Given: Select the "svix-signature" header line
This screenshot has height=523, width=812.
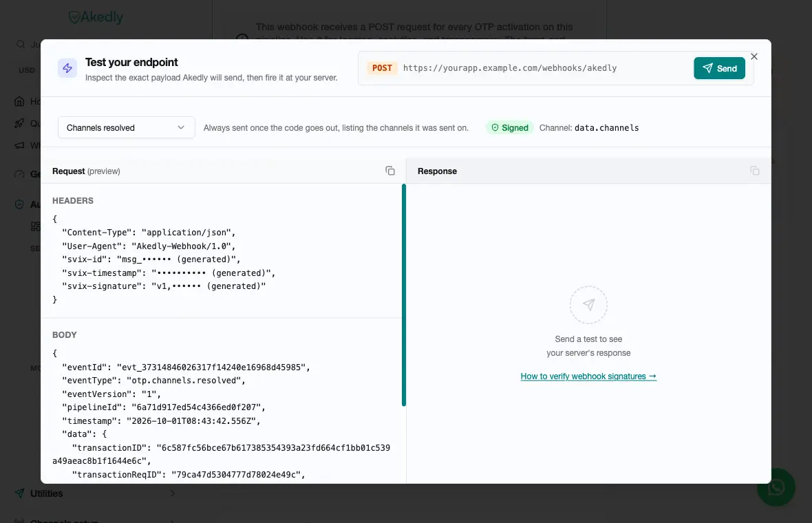Looking at the screenshot, I should [164, 286].
